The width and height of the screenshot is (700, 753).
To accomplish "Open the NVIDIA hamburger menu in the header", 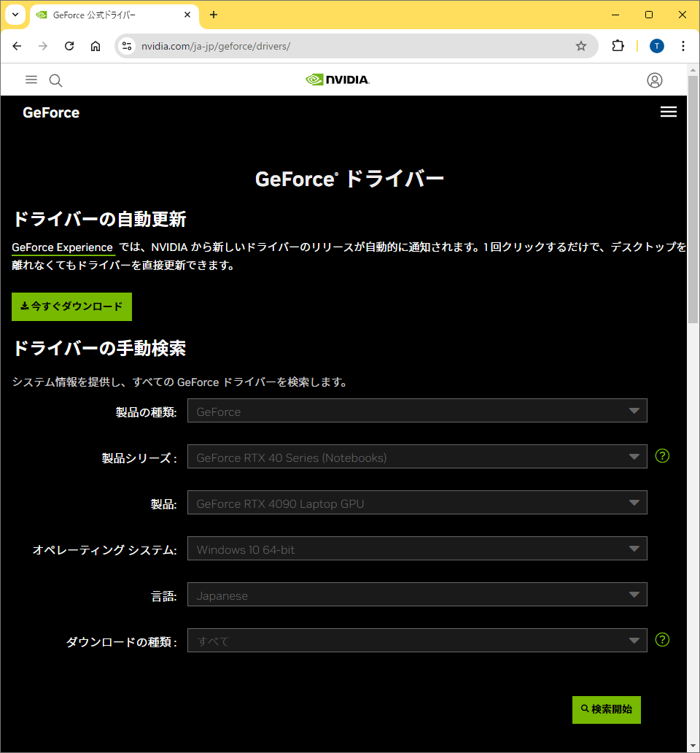I will 31,80.
